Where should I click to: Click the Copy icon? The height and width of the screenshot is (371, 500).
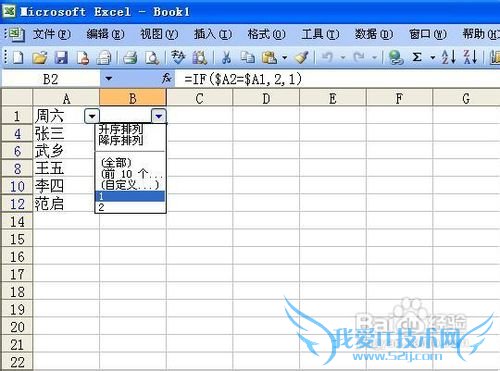click(248, 57)
